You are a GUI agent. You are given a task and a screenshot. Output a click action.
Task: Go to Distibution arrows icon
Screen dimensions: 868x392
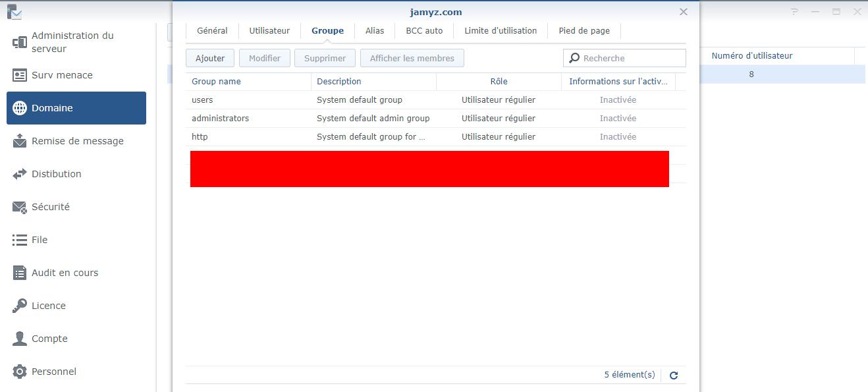point(20,174)
